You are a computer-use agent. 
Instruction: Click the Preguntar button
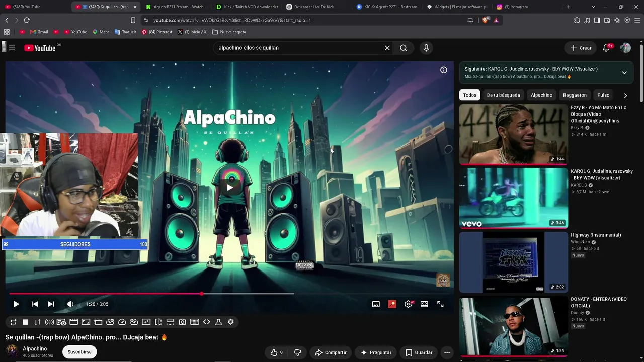[376, 352]
